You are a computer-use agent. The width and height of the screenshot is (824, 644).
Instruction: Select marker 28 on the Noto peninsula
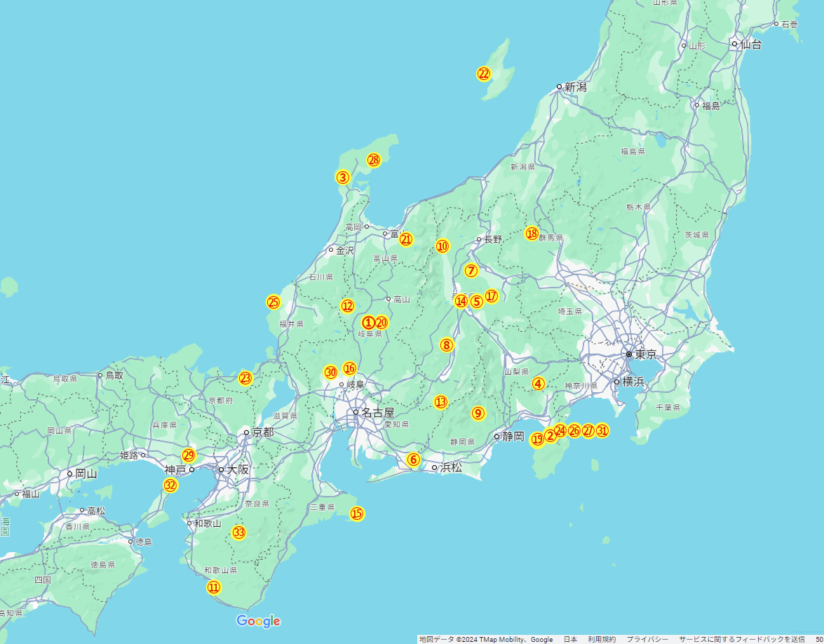click(x=374, y=160)
